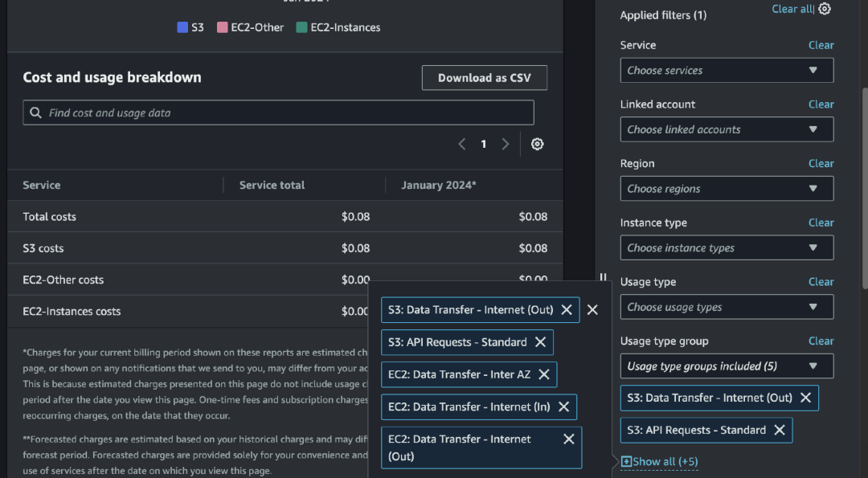Image resolution: width=868 pixels, height=478 pixels.
Task: Focus the Find cost and usage data field
Action: 278,112
